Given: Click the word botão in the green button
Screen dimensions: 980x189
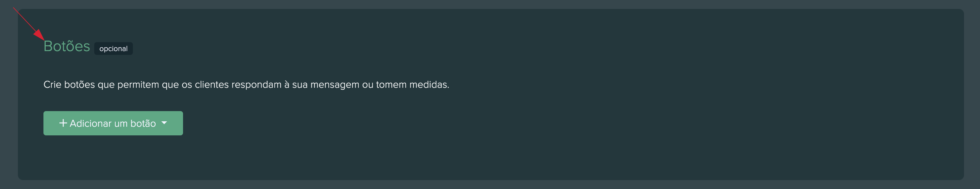Looking at the screenshot, I should tap(143, 124).
